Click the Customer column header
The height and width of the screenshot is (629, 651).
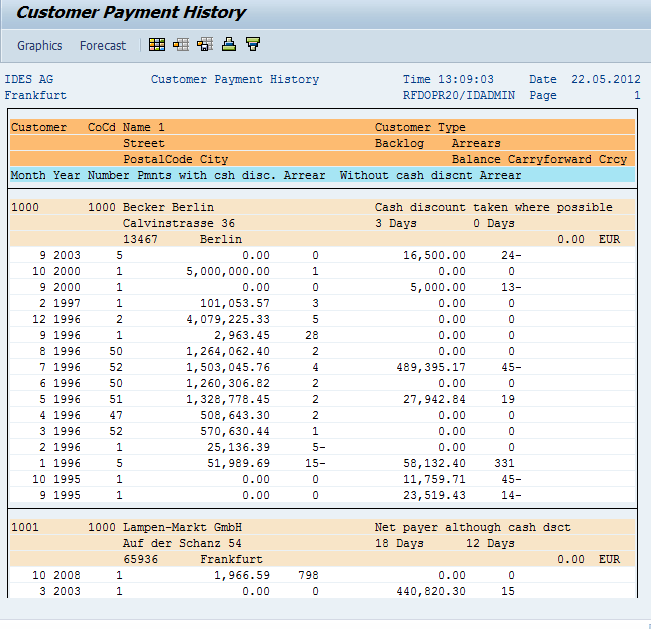(39, 128)
